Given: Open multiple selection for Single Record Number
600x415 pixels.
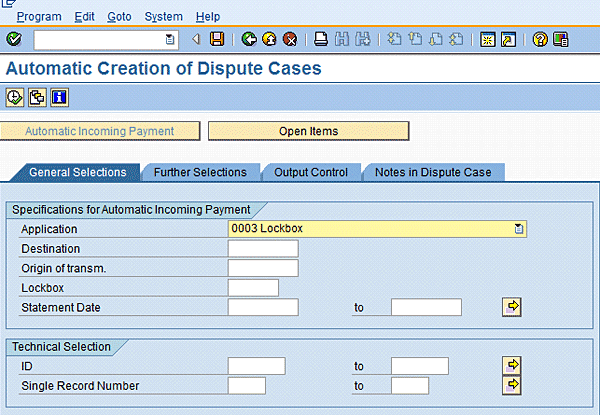Looking at the screenshot, I should tap(512, 385).
